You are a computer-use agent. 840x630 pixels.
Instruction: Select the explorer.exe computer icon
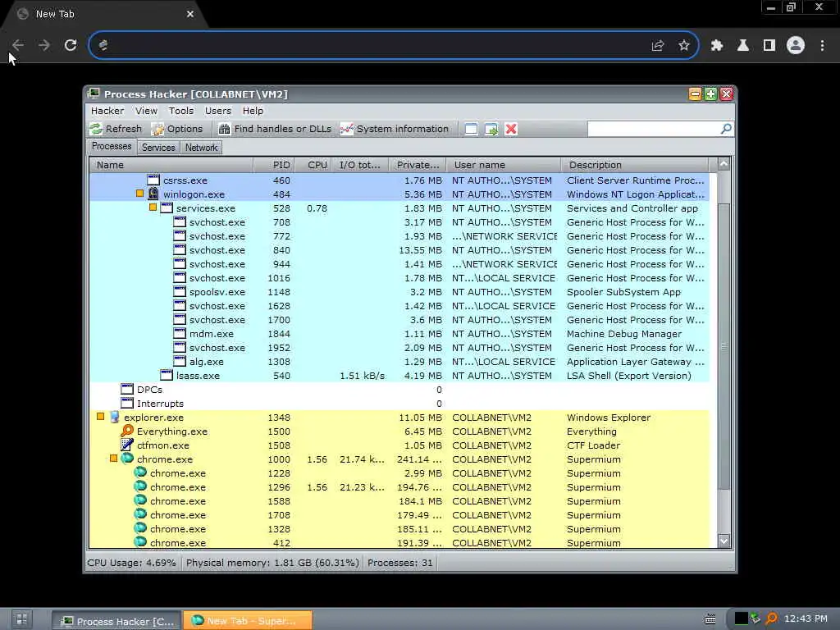click(x=114, y=417)
